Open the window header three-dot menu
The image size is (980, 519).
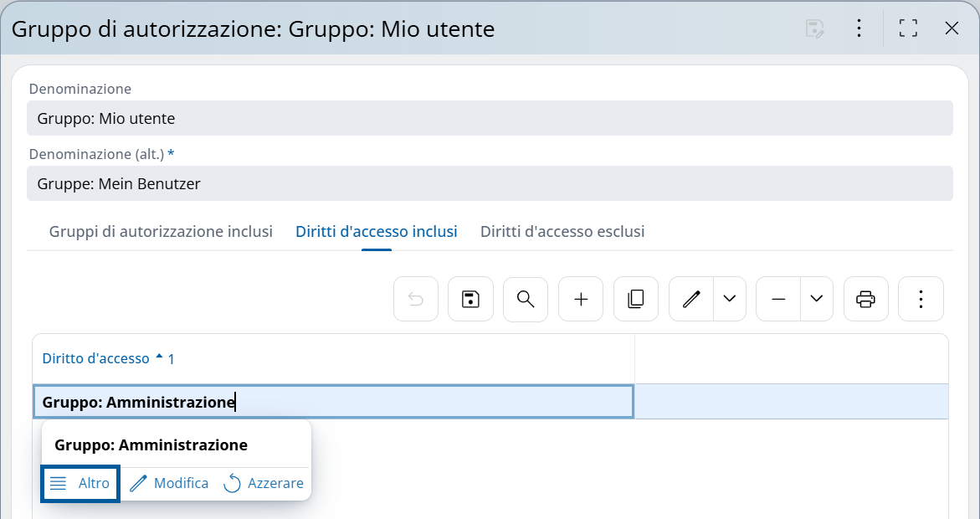click(859, 28)
